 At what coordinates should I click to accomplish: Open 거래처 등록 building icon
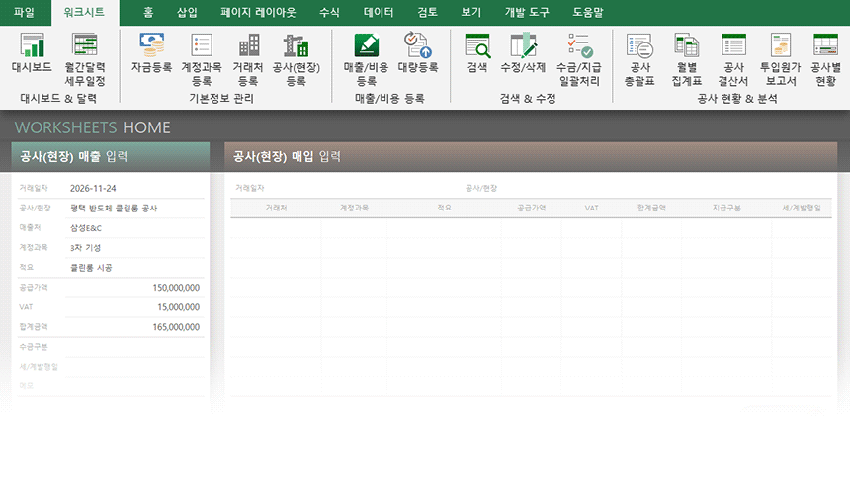point(249,45)
